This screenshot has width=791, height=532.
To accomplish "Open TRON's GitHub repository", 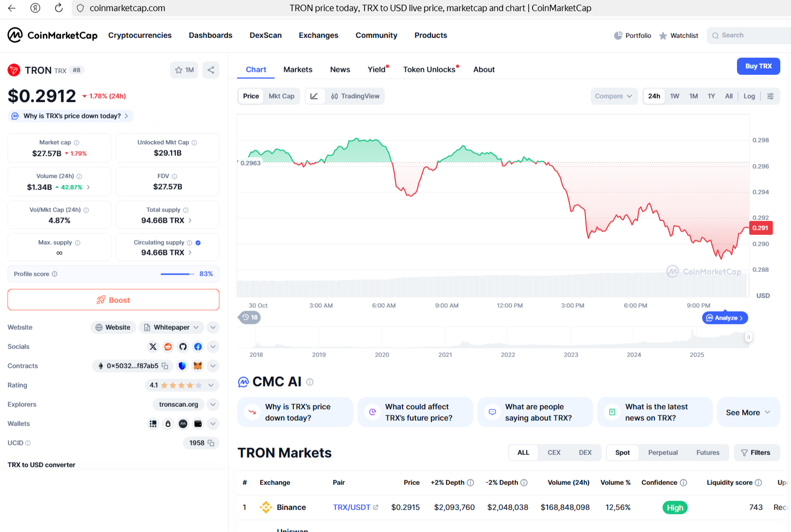I will tap(183, 346).
